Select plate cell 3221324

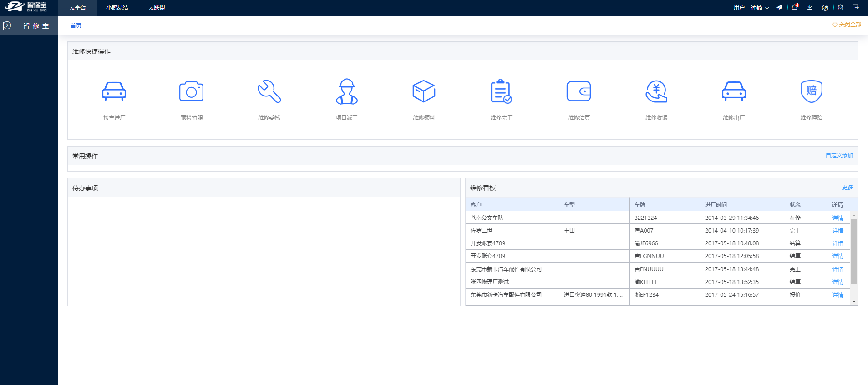coord(665,218)
